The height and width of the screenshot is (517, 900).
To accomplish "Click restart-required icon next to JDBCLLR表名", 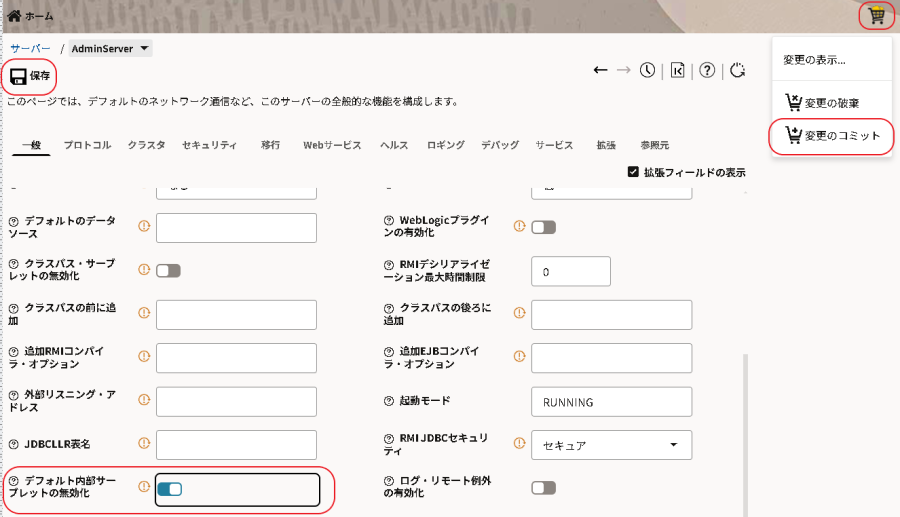I will coord(144,444).
